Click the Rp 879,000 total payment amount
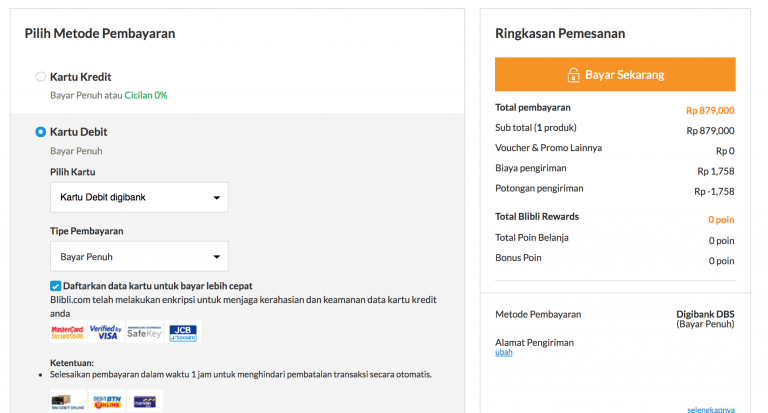The image size is (768, 413). tap(710, 110)
